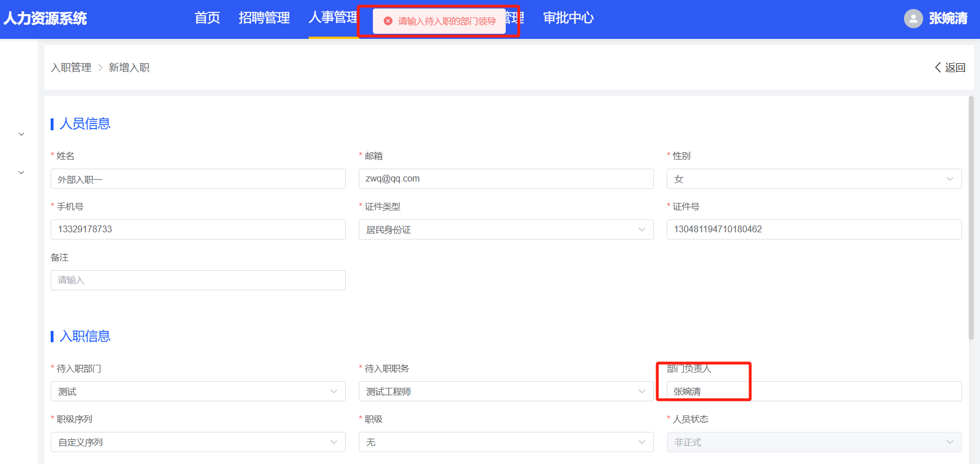Open the 职级 dropdown
This screenshot has height=464, width=980.
click(x=505, y=443)
